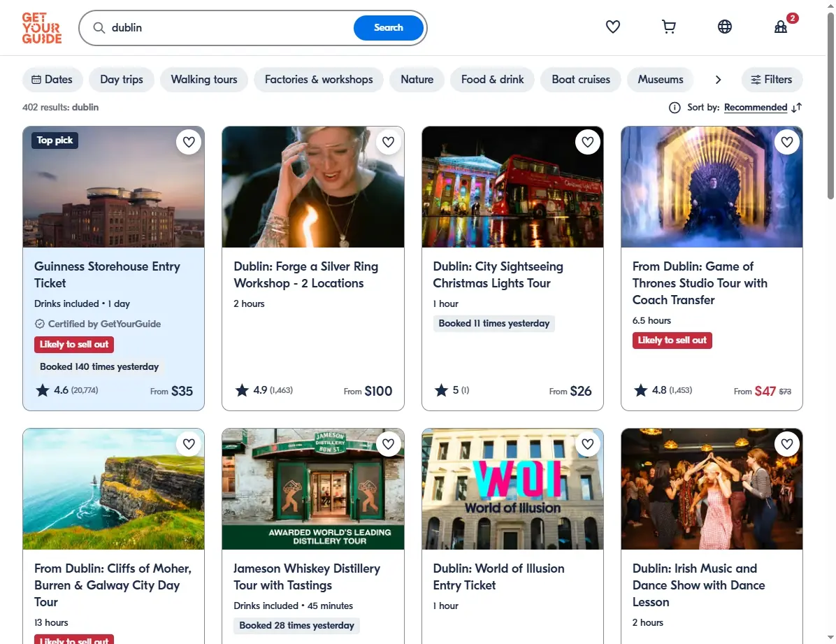This screenshot has width=836, height=644.
Task: Click the magnifying glass search icon
Action: click(99, 28)
